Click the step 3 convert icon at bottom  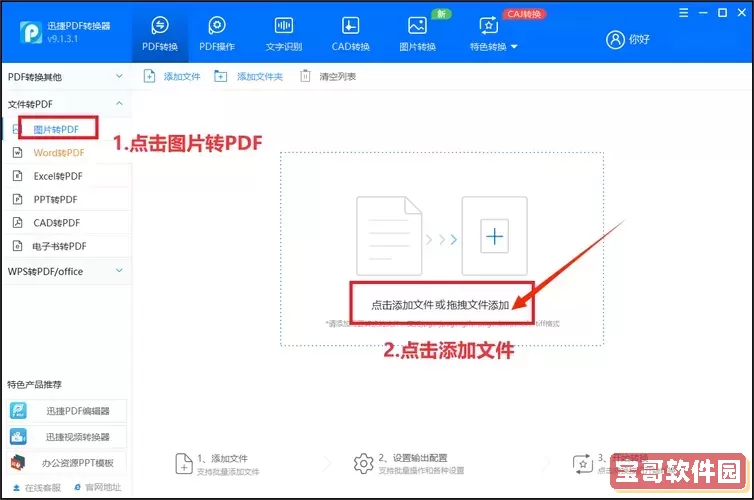pos(583,464)
